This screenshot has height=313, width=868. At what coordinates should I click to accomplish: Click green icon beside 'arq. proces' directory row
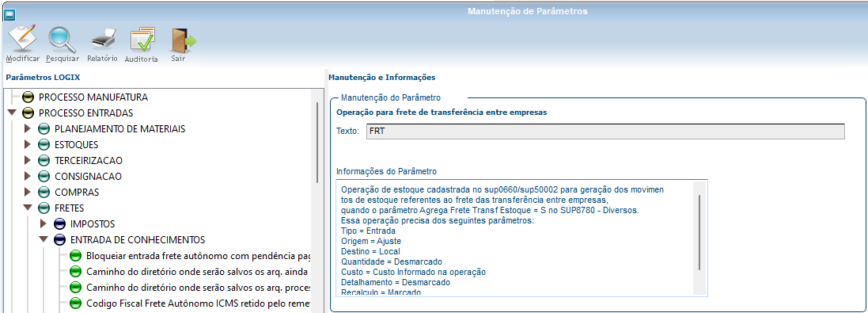pyautogui.click(x=75, y=288)
